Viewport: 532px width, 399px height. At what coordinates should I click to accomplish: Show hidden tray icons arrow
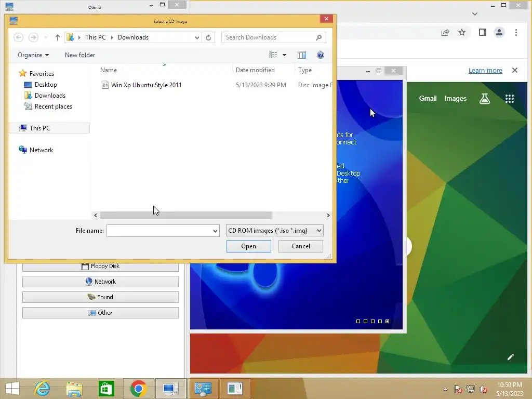(445, 389)
